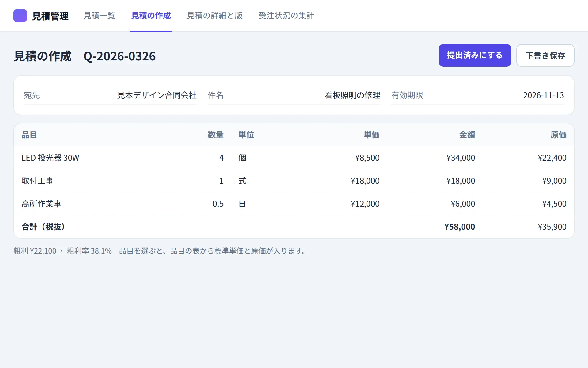Click unit price ¥8,500

tap(367, 158)
